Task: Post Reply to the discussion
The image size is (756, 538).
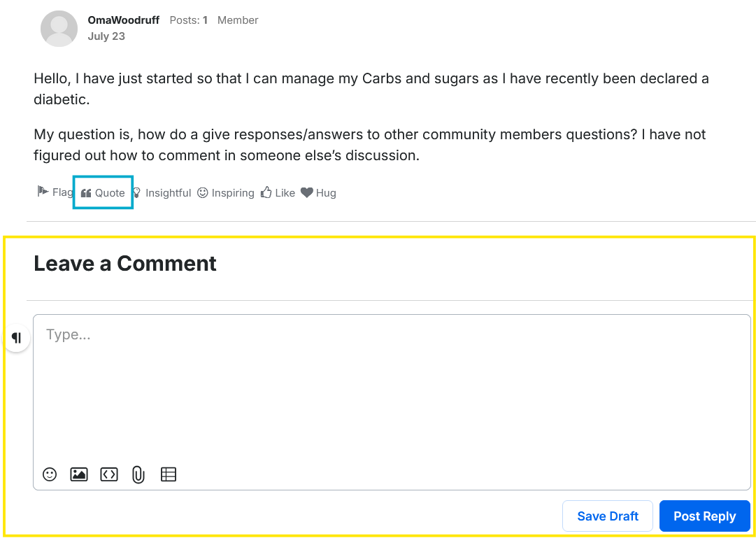Action: point(704,516)
